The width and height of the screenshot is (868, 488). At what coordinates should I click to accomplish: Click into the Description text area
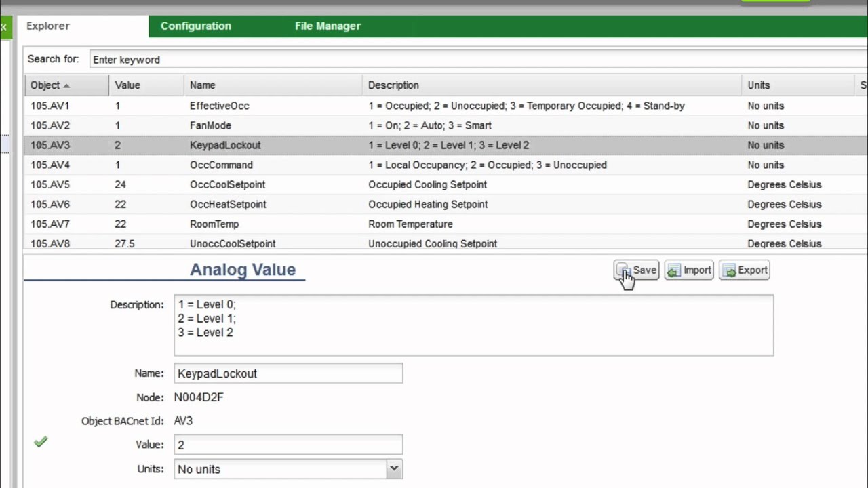pyautogui.click(x=473, y=325)
